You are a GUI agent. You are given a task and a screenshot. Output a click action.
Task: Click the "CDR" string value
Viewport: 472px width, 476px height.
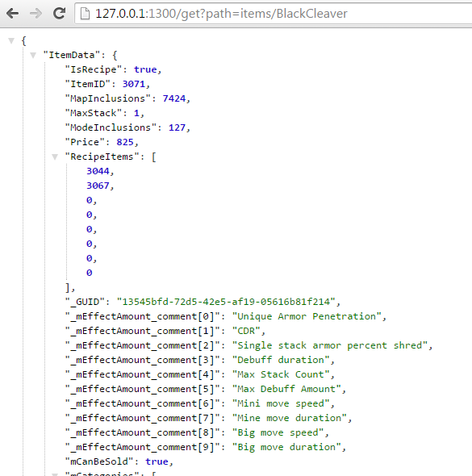(246, 331)
